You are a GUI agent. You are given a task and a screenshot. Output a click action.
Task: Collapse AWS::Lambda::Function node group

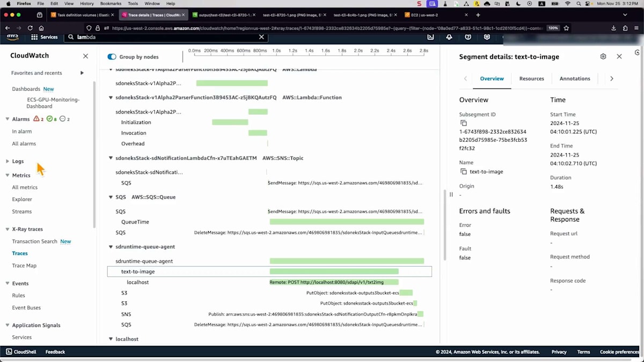click(x=111, y=98)
